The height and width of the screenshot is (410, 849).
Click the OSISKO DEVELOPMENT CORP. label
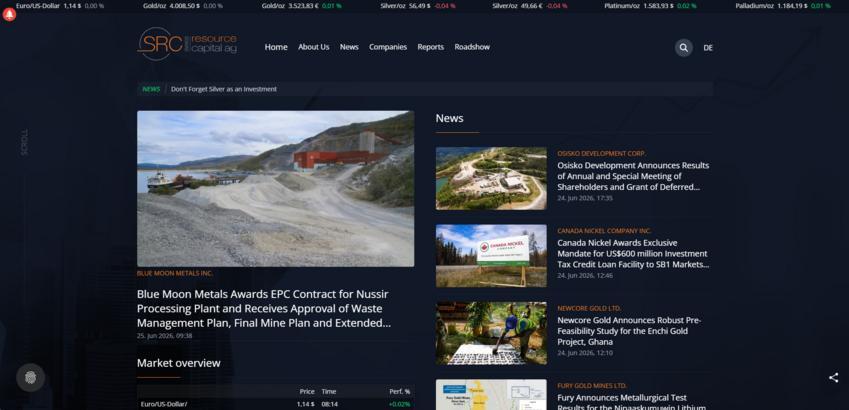coord(602,154)
